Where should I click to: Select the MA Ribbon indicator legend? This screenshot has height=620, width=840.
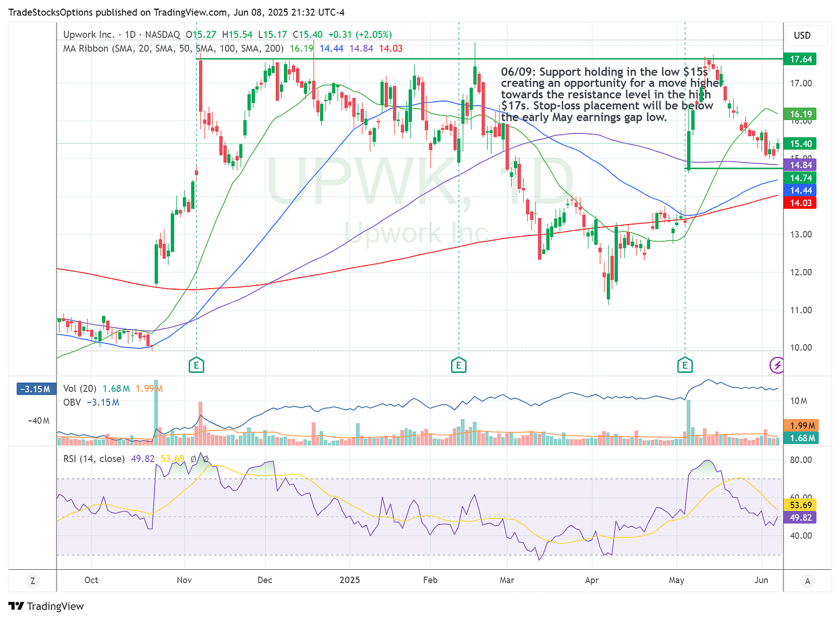click(x=173, y=48)
